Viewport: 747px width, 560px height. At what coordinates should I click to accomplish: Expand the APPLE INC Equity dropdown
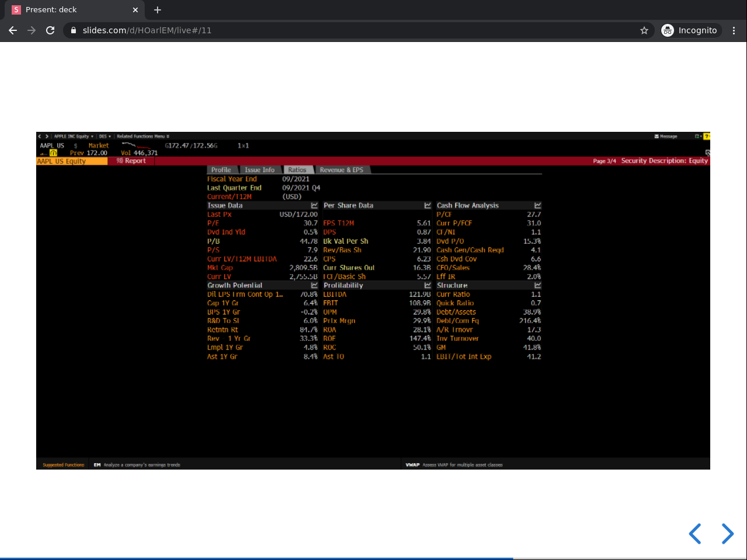(x=74, y=136)
